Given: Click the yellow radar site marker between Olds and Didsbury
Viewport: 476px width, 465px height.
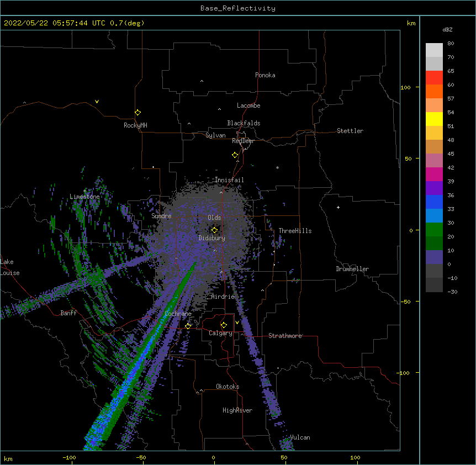Looking at the screenshot, I should click(x=214, y=230).
